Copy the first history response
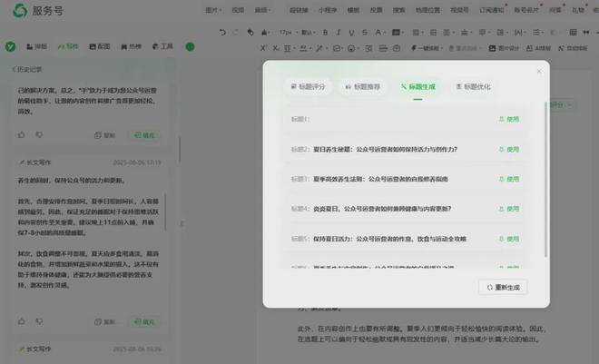Viewport: 599px width, 364px height. (104, 135)
